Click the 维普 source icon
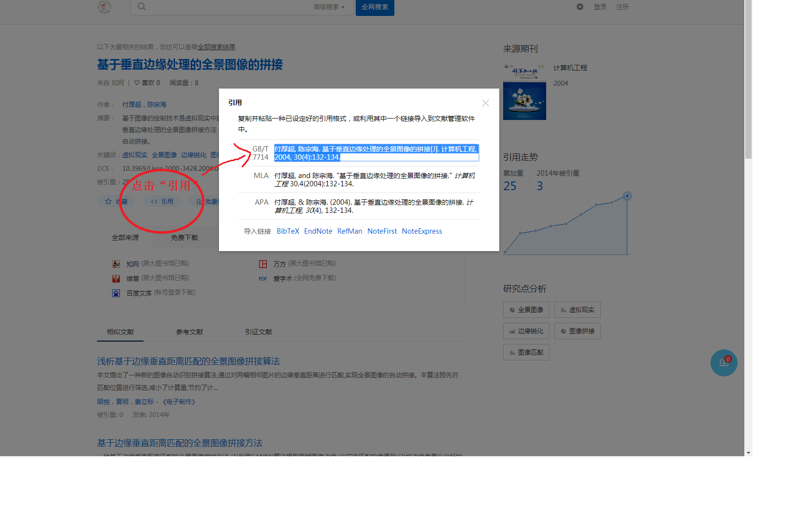The height and width of the screenshot is (508, 812). tap(116, 278)
